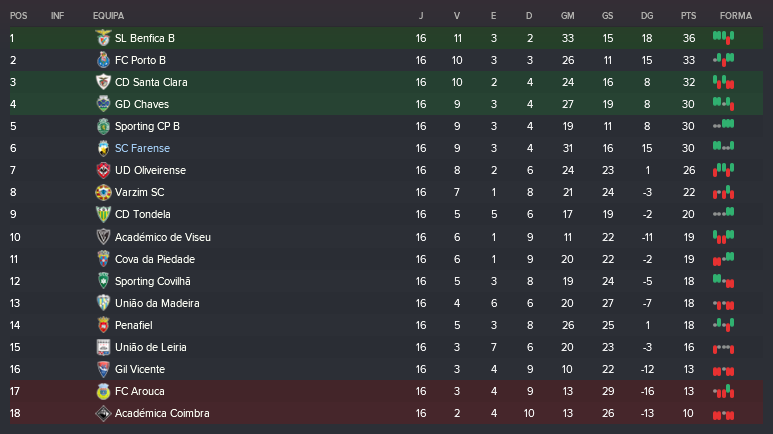The image size is (773, 434).
Task: Click the SC Farense club badge
Action: (x=102, y=148)
